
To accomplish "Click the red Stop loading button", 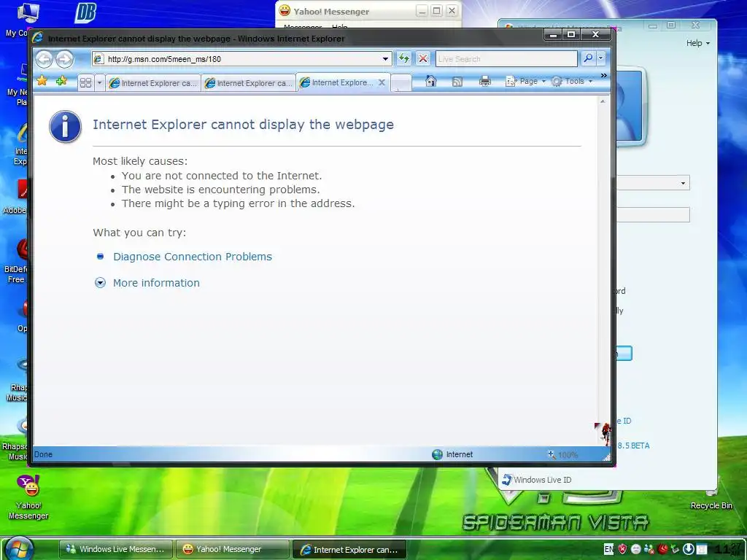I will [422, 58].
